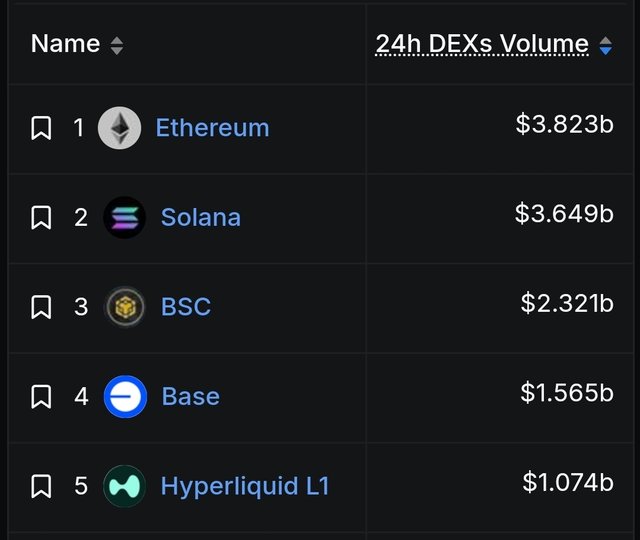Image resolution: width=640 pixels, height=540 pixels.
Task: Click the Hyperliquid L1 logo icon
Action: [x=124, y=486]
